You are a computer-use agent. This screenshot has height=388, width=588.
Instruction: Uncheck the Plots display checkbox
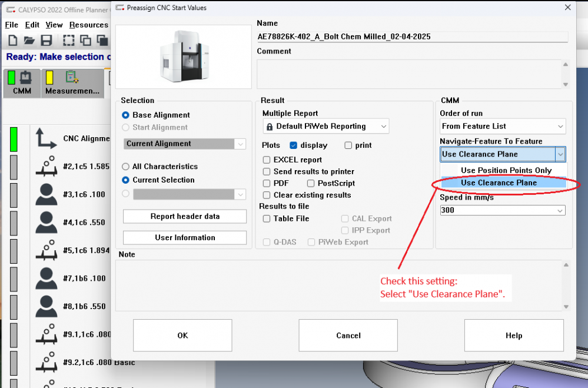pyautogui.click(x=294, y=145)
